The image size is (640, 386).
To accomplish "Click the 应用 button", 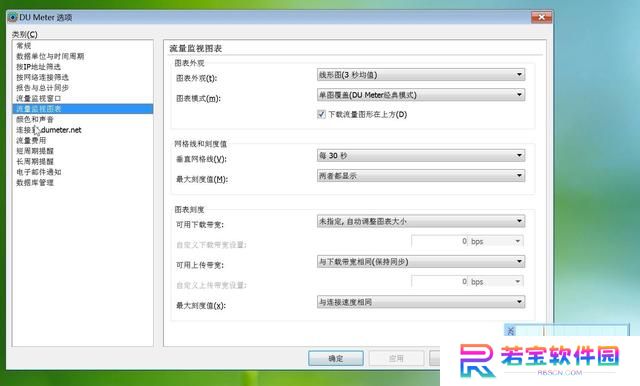I will pos(396,358).
